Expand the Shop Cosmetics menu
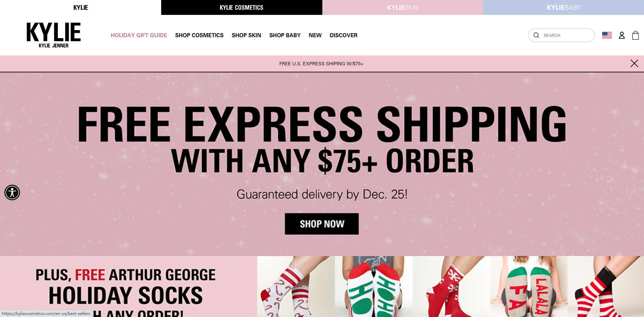The height and width of the screenshot is (317, 644). point(199,35)
